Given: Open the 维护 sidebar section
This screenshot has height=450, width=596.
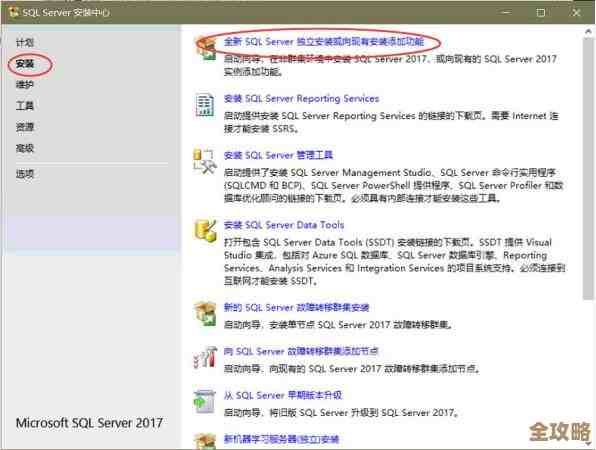Looking at the screenshot, I should click(25, 85).
